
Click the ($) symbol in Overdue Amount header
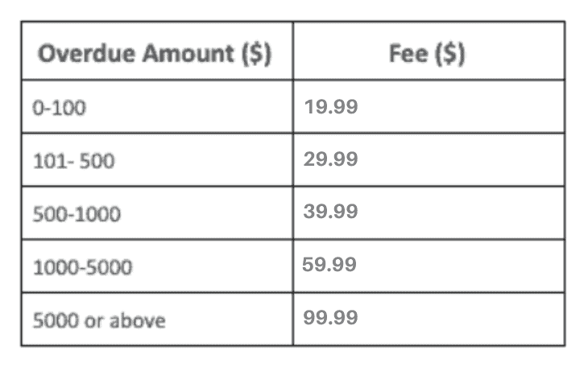coord(255,55)
